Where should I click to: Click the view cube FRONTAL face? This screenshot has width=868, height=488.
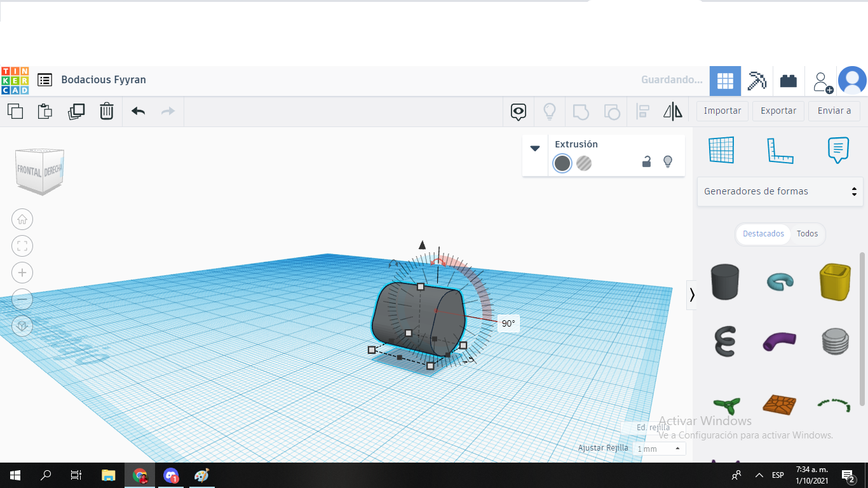[x=29, y=172]
